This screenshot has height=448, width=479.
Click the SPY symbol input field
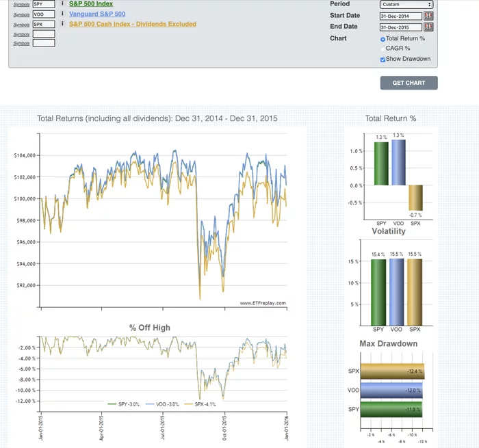44,4
